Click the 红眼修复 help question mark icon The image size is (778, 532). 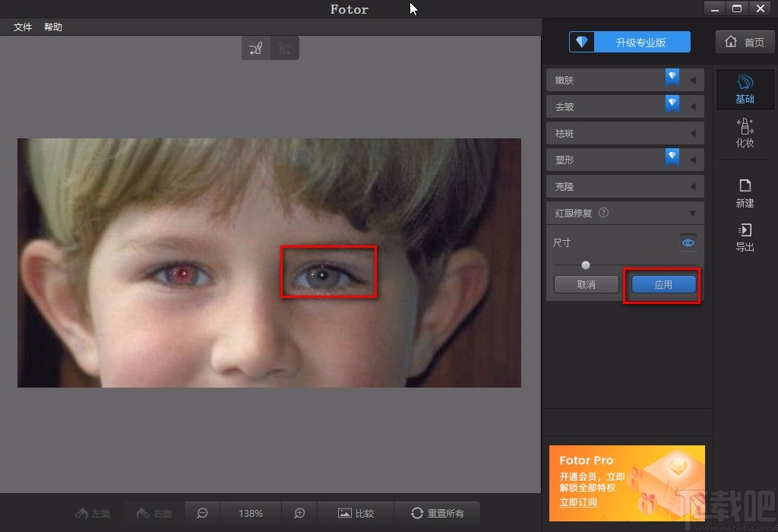pos(603,213)
